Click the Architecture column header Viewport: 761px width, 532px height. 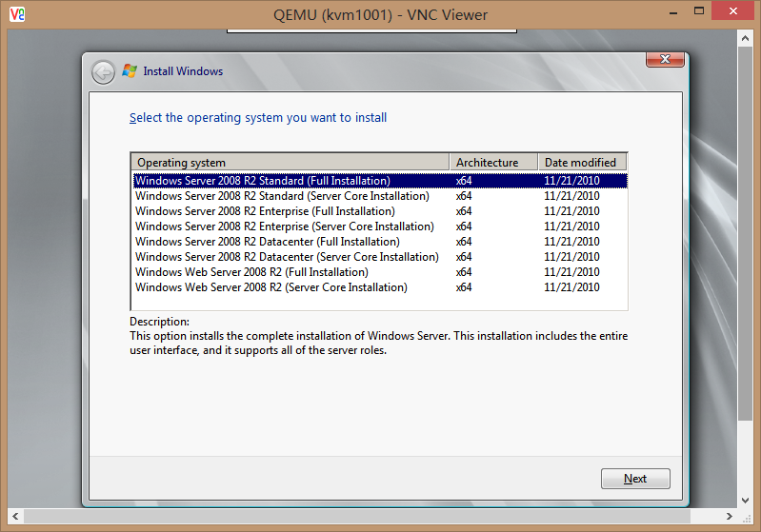coord(493,163)
